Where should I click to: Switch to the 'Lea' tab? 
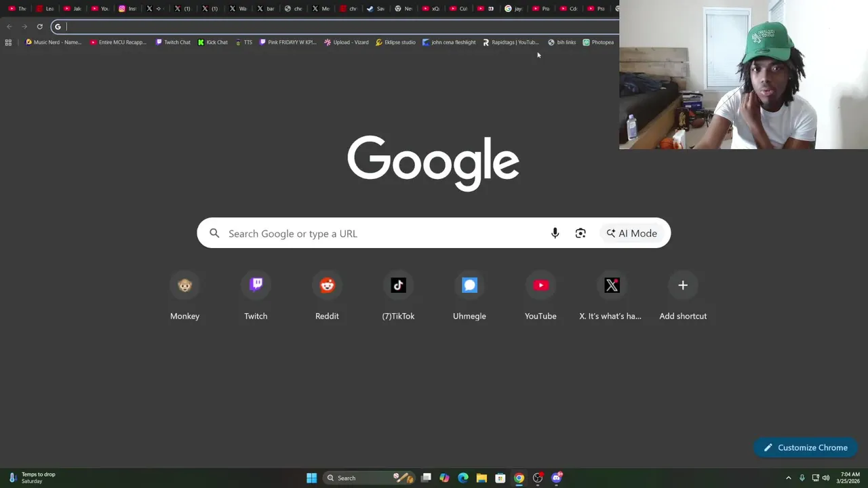click(x=45, y=9)
